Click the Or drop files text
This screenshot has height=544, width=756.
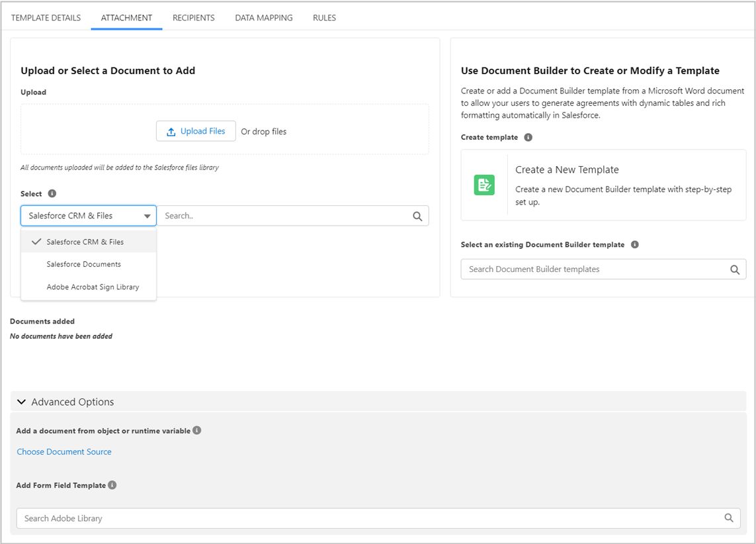264,132
